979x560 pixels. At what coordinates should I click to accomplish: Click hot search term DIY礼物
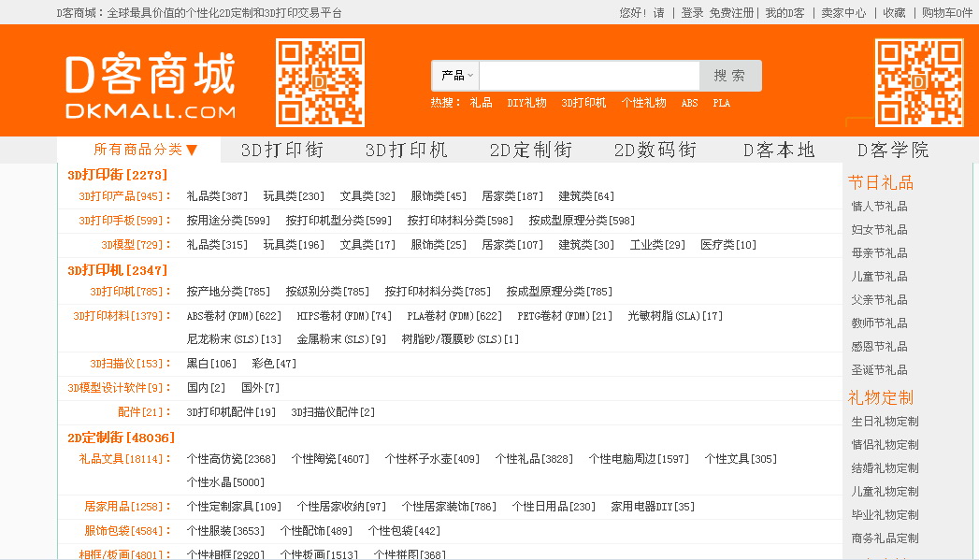coord(526,103)
